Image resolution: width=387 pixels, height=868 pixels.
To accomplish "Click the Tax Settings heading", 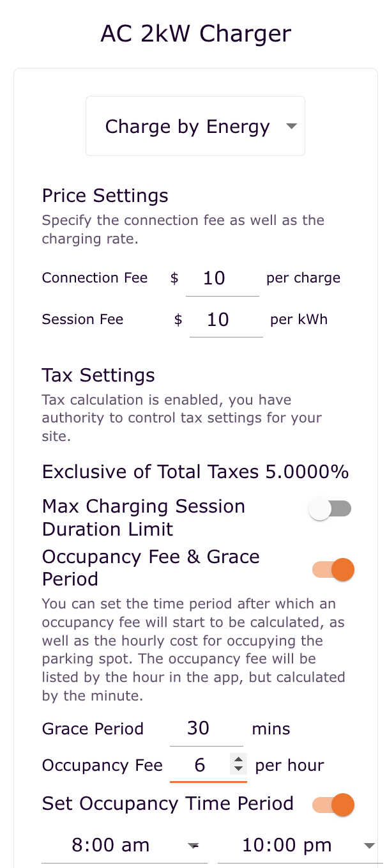I will (x=98, y=375).
